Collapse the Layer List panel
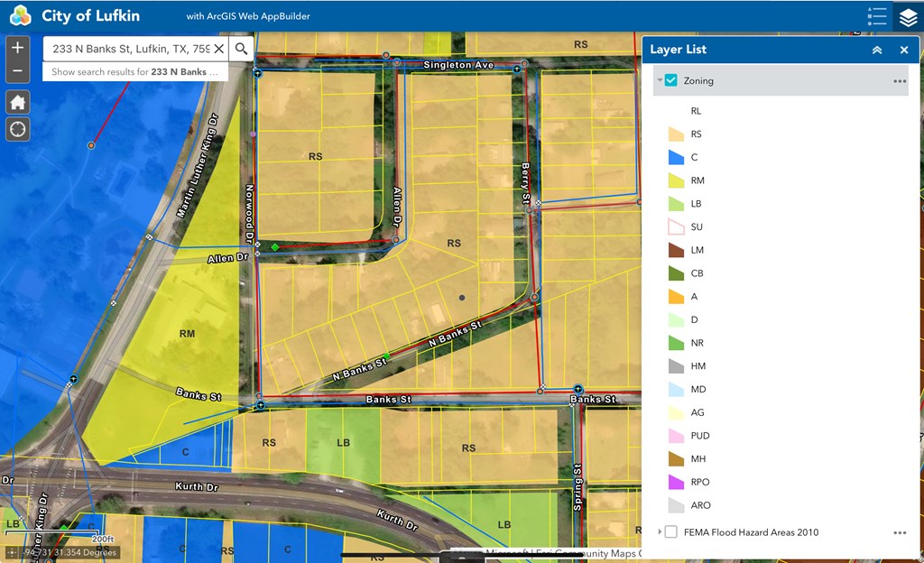The image size is (924, 563). (x=877, y=51)
